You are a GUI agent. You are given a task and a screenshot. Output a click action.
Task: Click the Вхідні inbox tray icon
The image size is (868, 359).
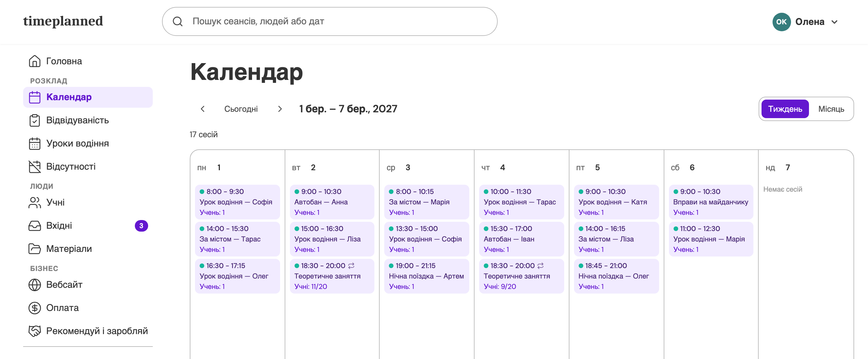(x=35, y=226)
